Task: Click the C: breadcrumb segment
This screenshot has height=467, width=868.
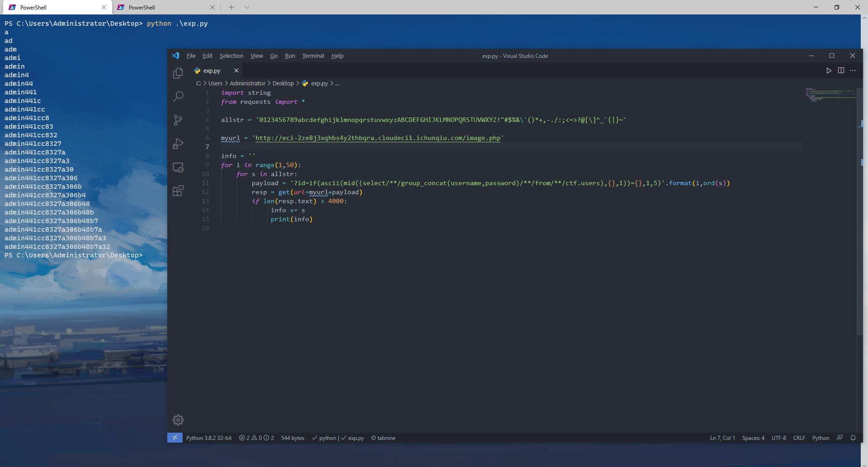Action: (198, 84)
